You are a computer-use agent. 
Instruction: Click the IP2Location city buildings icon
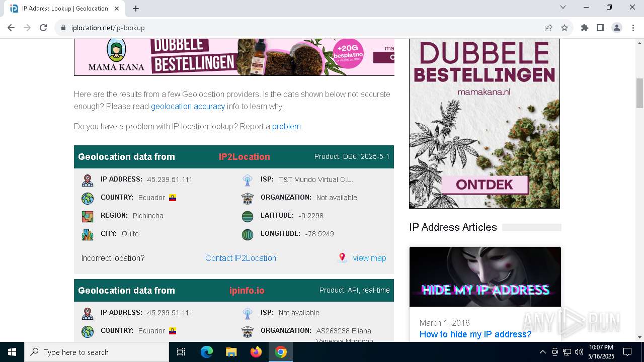click(88, 234)
